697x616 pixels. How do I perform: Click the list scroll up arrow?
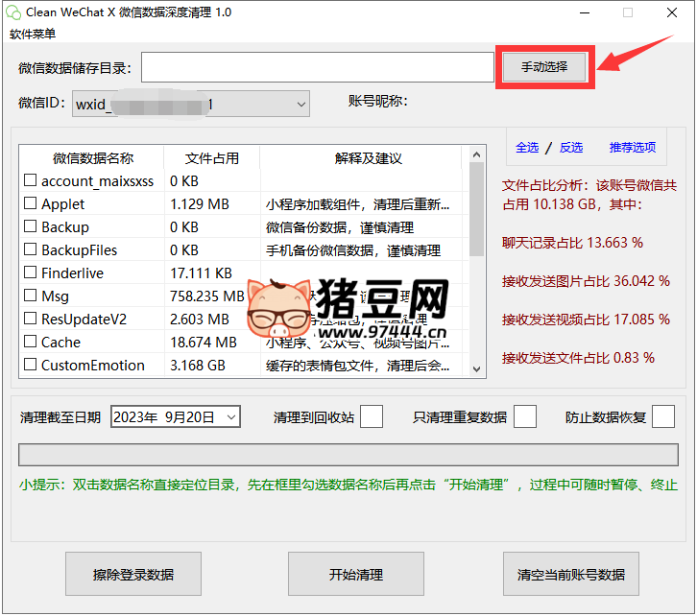[476, 154]
